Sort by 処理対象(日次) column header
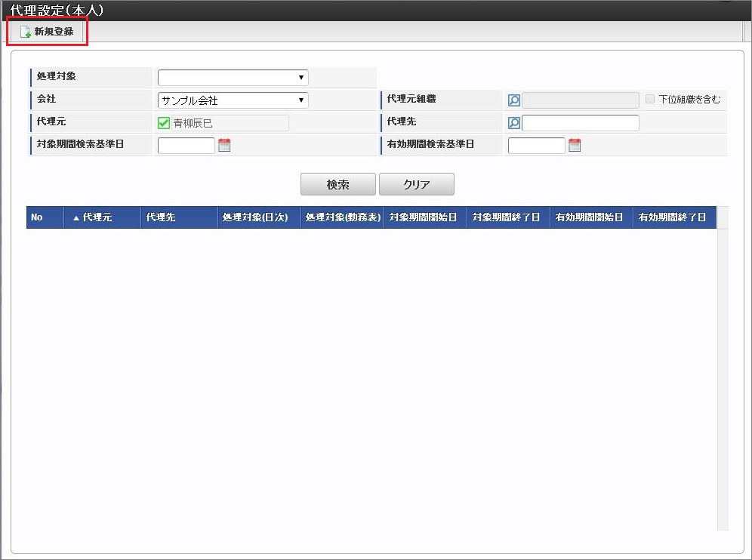Viewport: 752px width, 560px height. click(260, 217)
